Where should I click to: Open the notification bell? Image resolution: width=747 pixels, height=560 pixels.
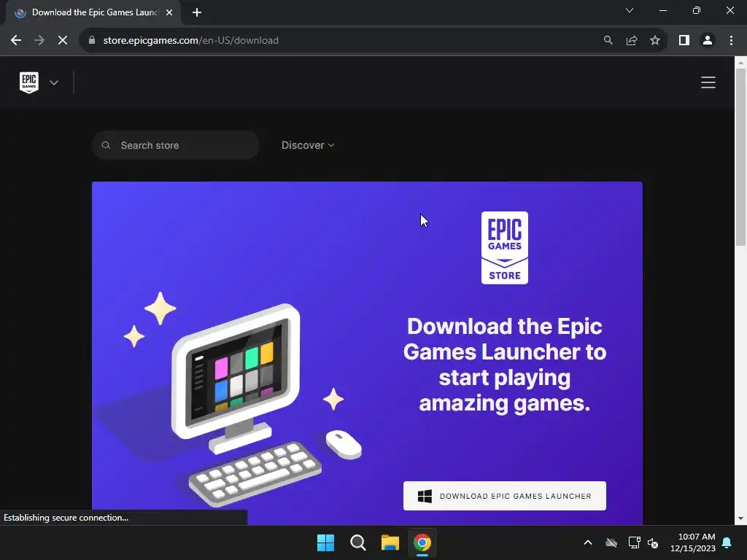click(727, 542)
